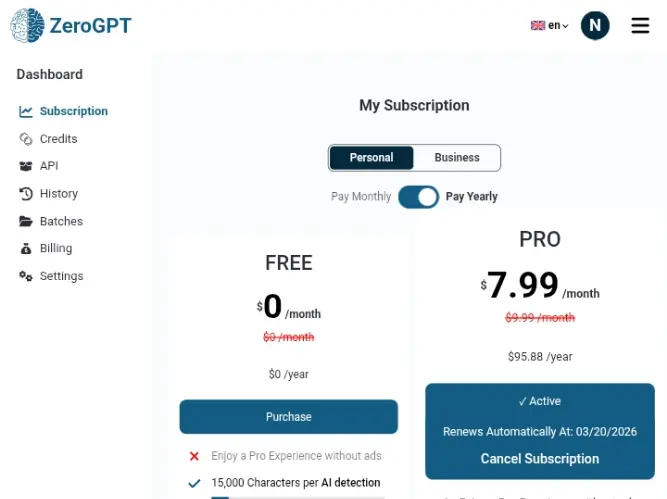Viewport: 667px width, 499px height.
Task: Click the Cancel Subscription link
Action: pyautogui.click(x=539, y=459)
